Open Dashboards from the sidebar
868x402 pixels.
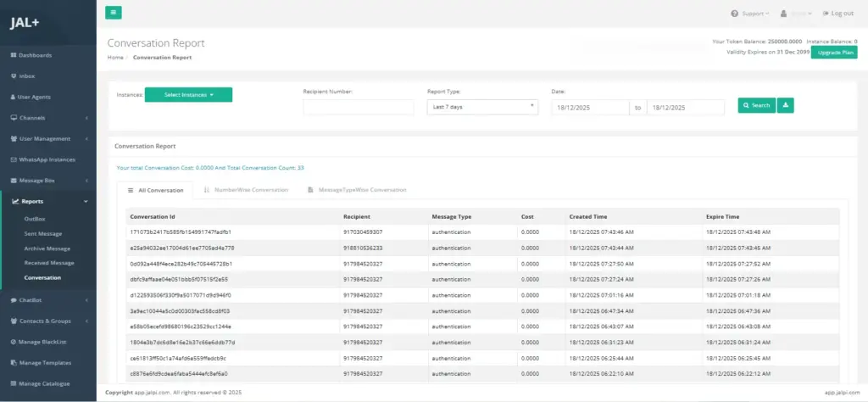[x=34, y=55]
